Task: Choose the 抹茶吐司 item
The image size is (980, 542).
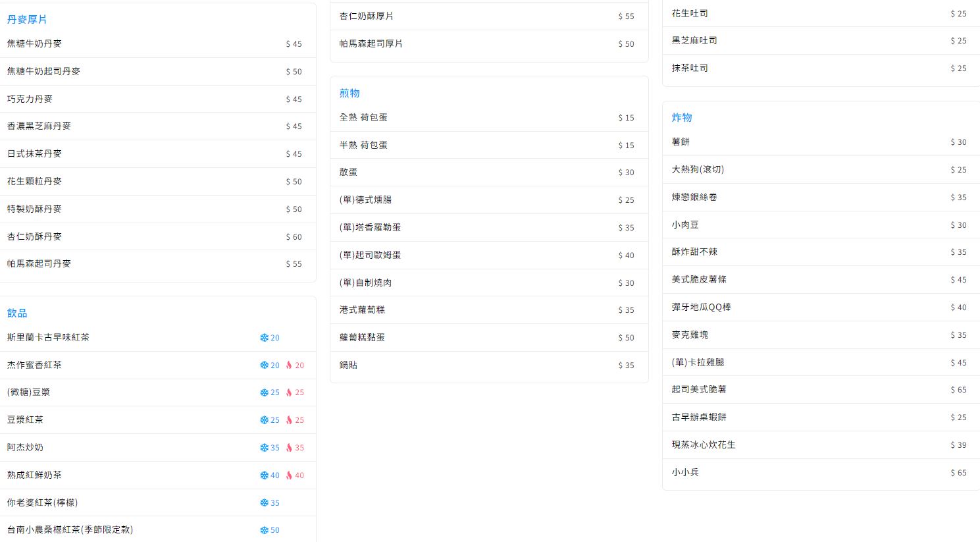Action: (x=821, y=68)
